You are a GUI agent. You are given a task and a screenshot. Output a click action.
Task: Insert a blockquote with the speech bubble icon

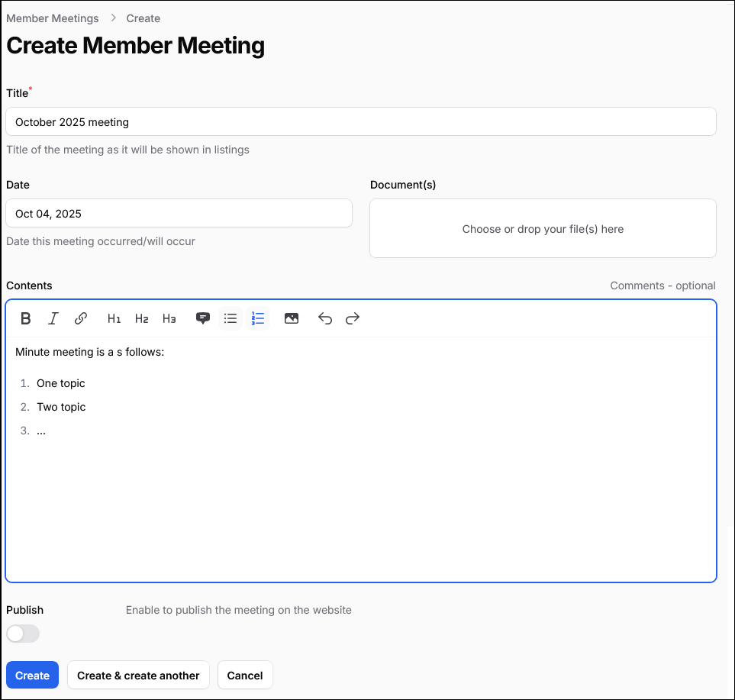click(203, 318)
